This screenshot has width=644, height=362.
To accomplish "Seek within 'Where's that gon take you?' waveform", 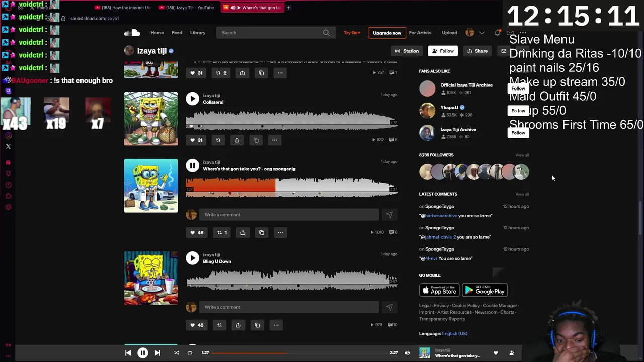I will 291,187.
